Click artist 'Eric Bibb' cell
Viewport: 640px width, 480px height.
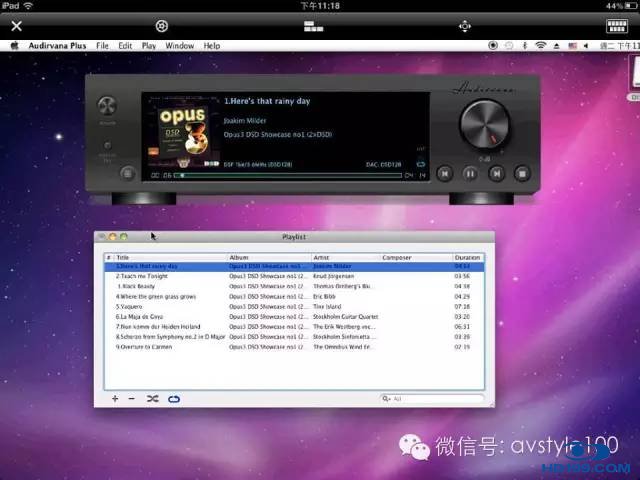tap(324, 297)
